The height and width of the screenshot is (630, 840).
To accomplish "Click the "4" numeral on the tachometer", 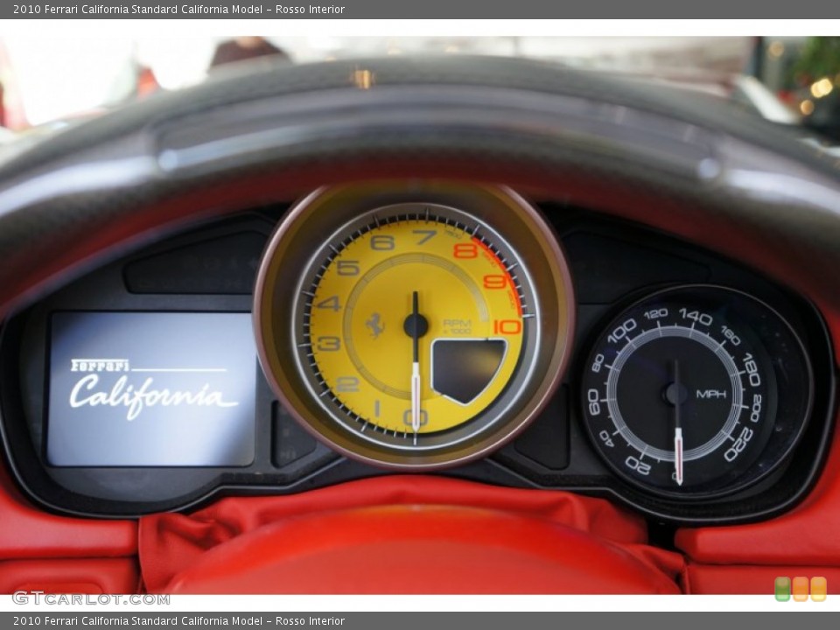I will 329,304.
